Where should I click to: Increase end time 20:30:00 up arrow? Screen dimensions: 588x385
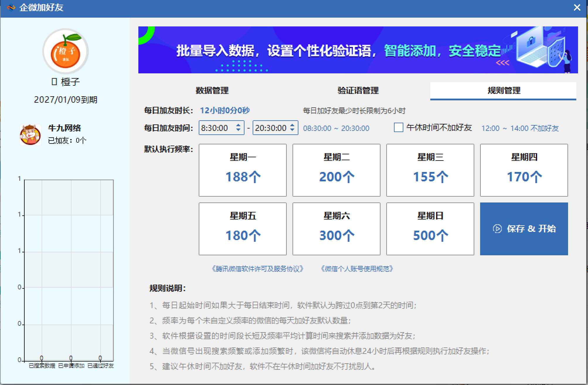[x=292, y=125]
